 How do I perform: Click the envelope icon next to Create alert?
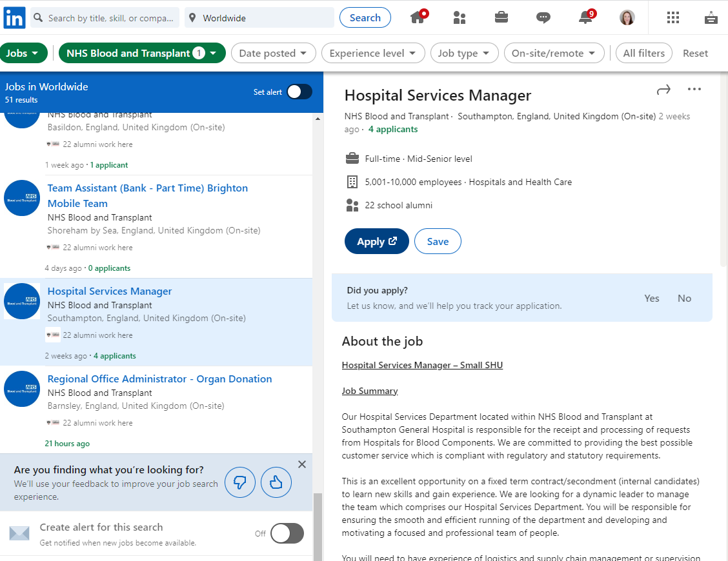click(x=19, y=533)
